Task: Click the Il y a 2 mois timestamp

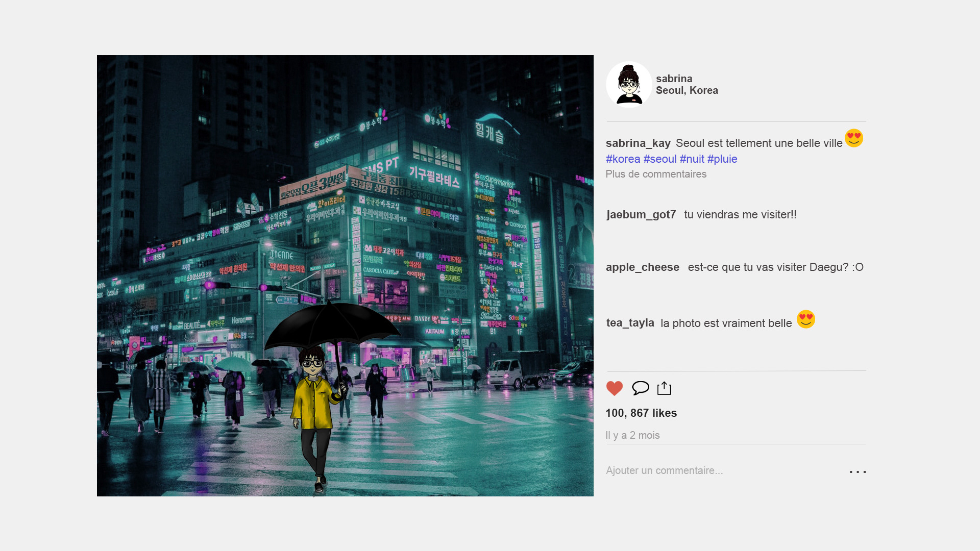Action: tap(632, 435)
